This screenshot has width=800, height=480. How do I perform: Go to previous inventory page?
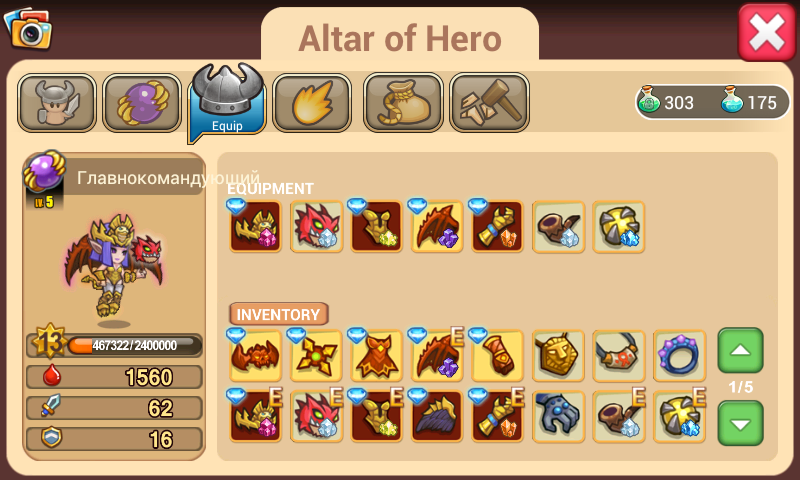740,350
